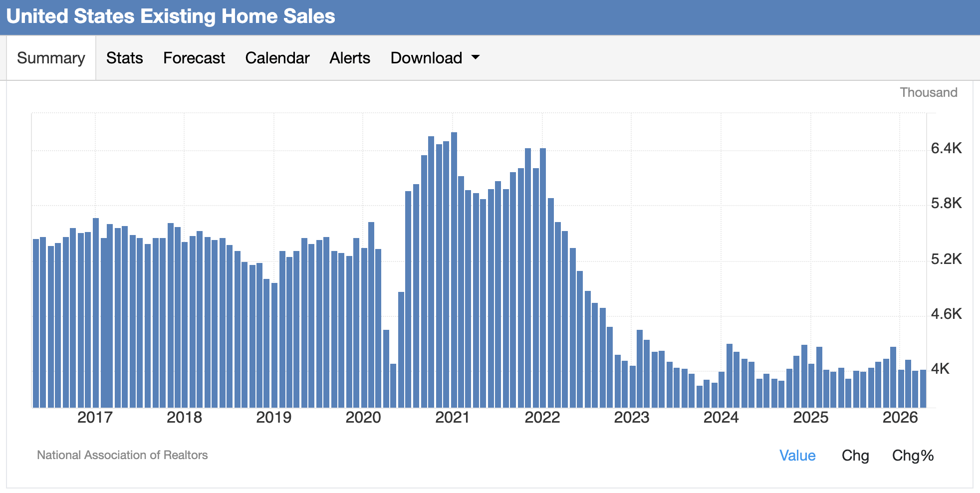Select the Value chart mode
980x493 pixels.
coord(797,455)
